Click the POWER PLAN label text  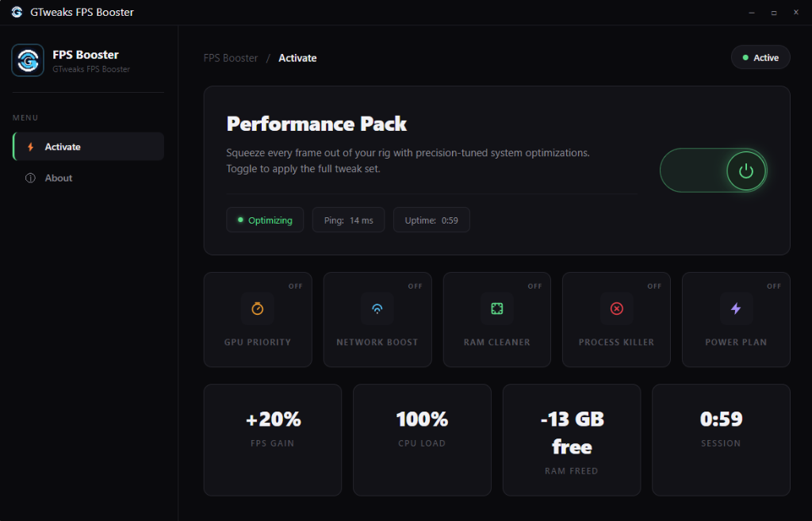tap(736, 343)
